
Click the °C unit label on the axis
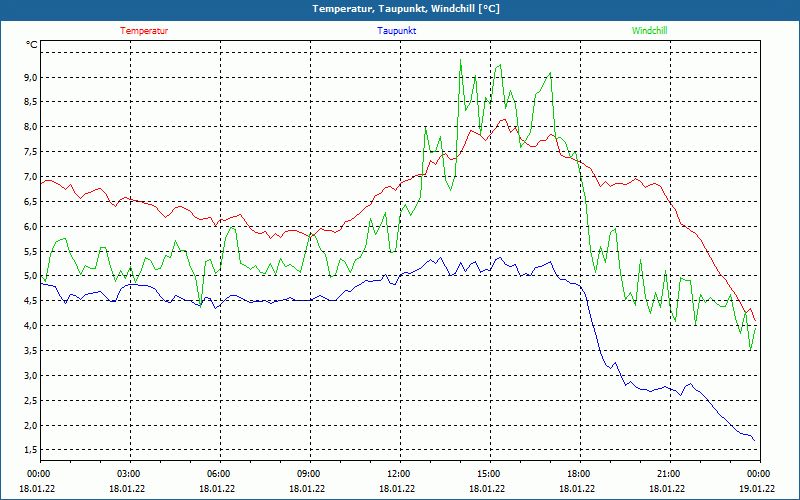[x=32, y=45]
